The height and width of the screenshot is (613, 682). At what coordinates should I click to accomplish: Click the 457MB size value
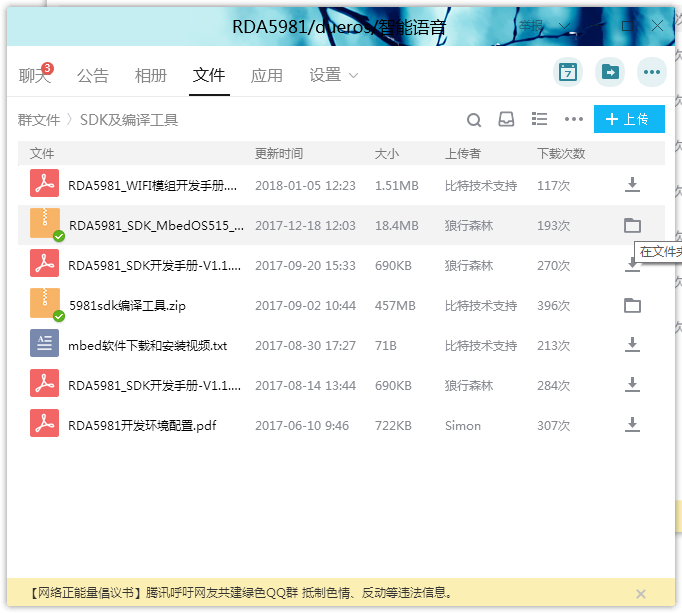(x=395, y=306)
